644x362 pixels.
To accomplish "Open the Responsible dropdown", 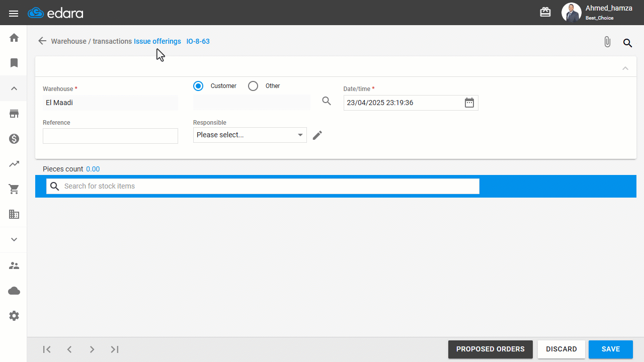I will point(250,135).
